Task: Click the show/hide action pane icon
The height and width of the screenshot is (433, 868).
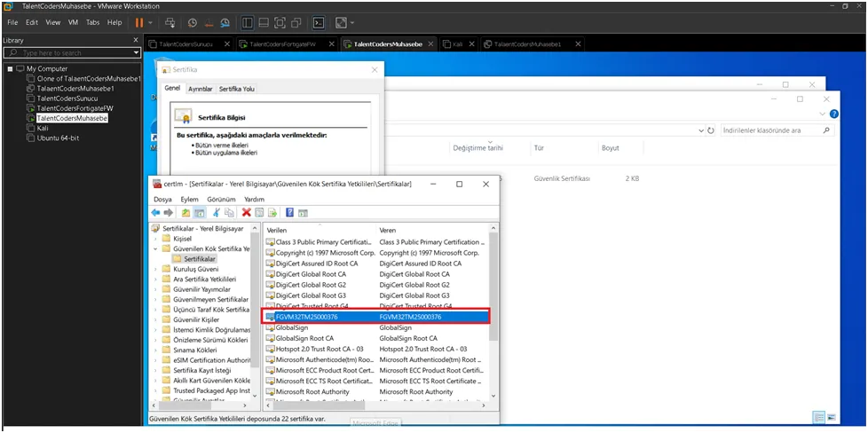Action: [x=303, y=213]
